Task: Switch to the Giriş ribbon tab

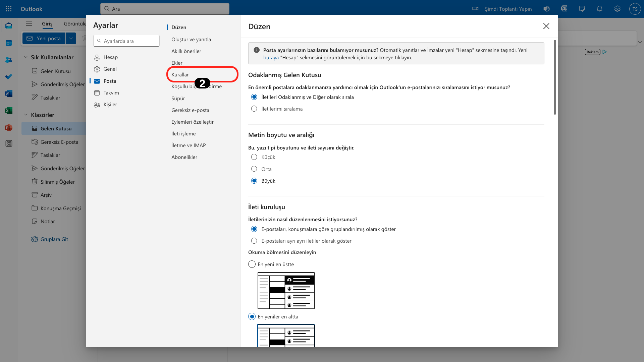Action: pyautogui.click(x=47, y=24)
